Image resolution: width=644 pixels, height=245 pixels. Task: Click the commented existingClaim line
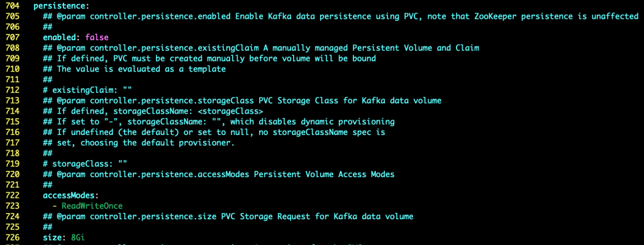point(87,90)
